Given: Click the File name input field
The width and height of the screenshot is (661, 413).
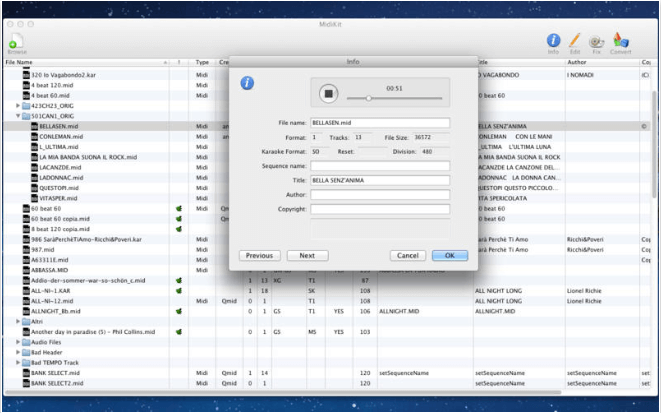Looking at the screenshot, I should (380, 123).
